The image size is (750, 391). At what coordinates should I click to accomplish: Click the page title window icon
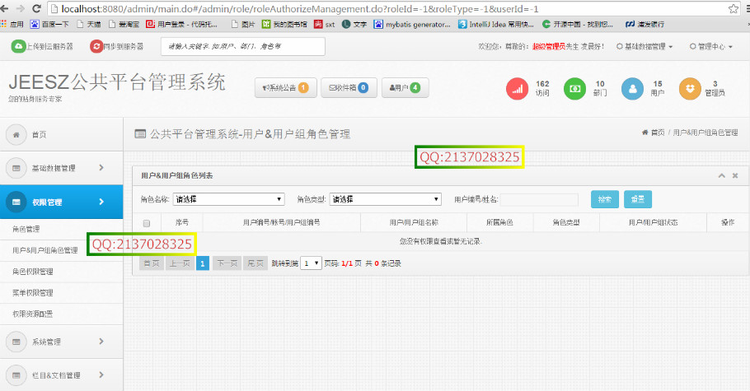pyautogui.click(x=140, y=134)
